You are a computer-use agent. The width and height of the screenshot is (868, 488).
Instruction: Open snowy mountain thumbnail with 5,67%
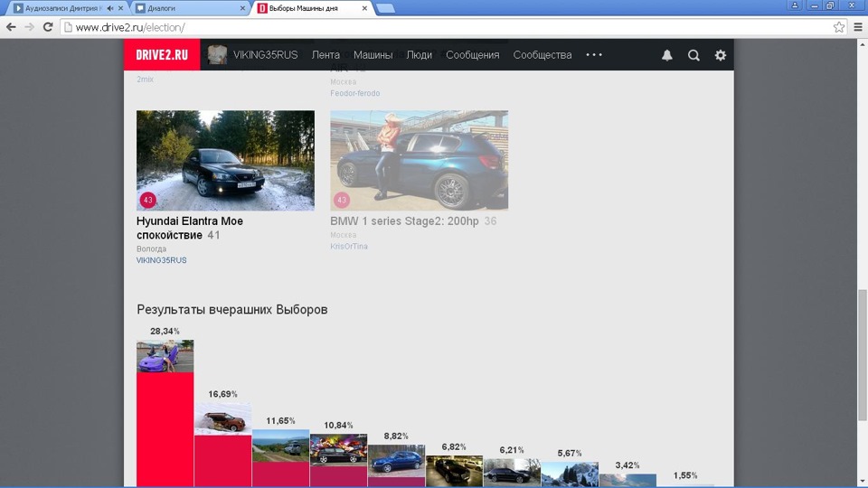570,474
